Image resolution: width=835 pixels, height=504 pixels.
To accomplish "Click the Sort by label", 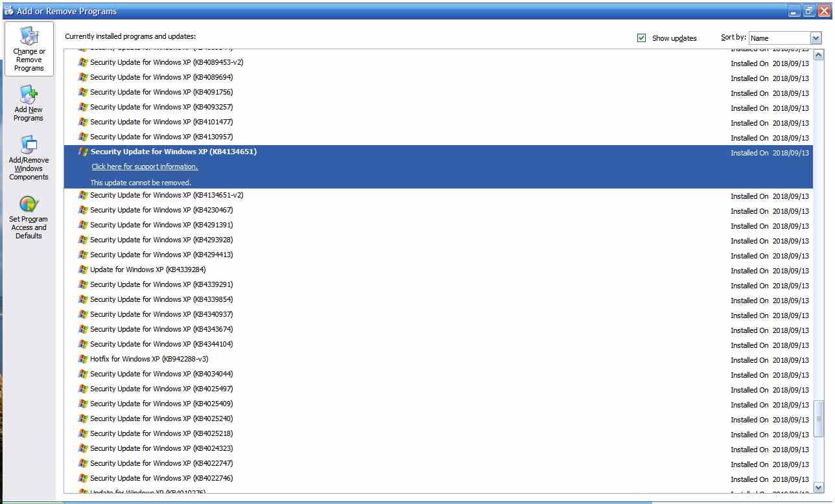I will (733, 38).
